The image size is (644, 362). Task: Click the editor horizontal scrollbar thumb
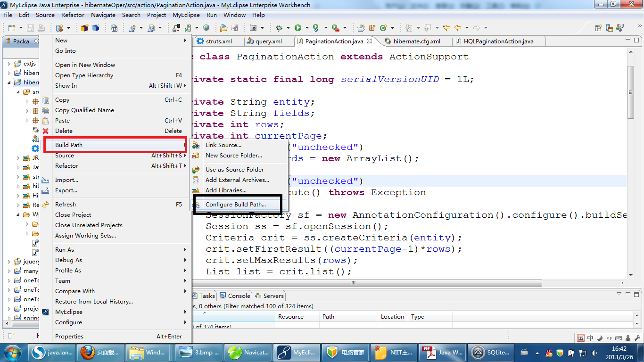pos(353,283)
